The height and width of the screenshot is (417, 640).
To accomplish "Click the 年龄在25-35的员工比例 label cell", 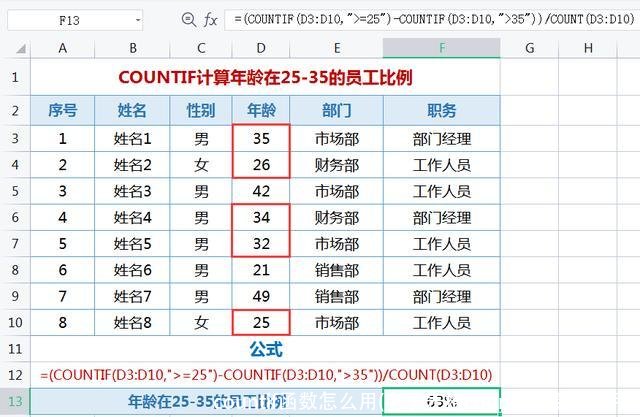I will [x=207, y=401].
